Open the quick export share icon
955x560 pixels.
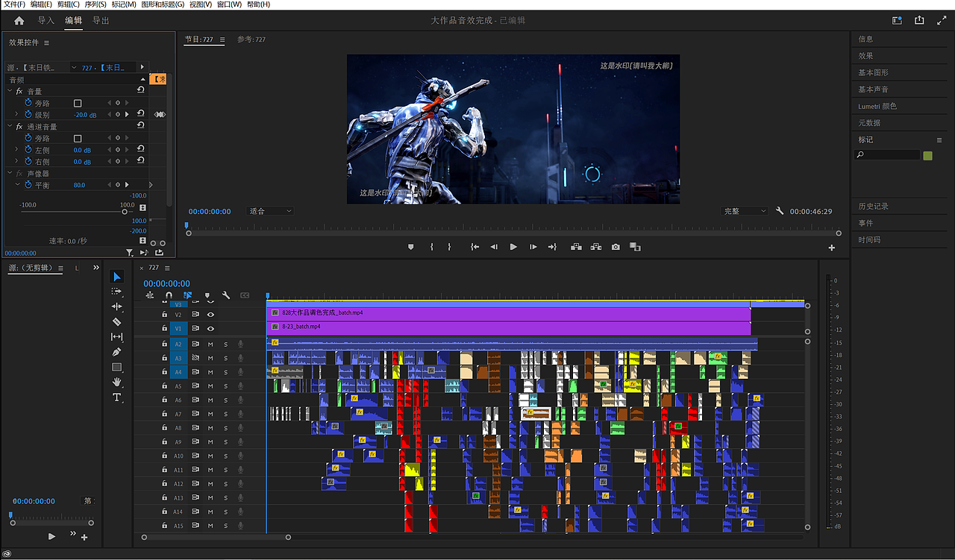point(919,21)
